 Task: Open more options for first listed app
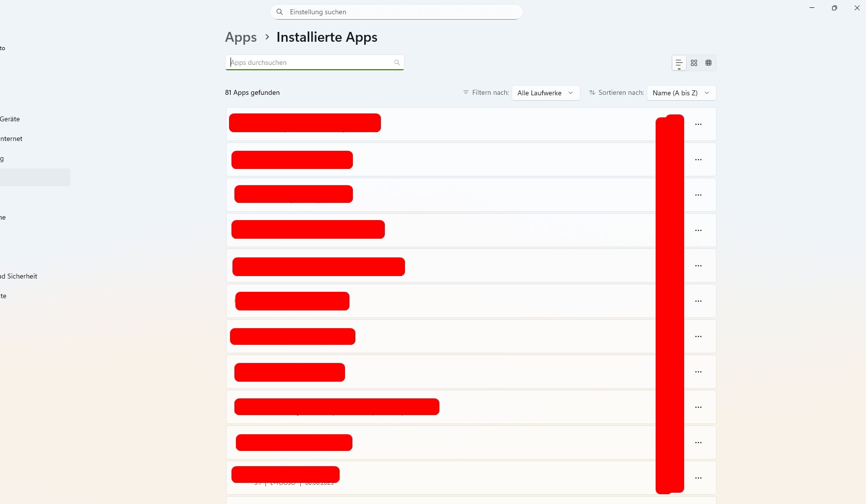[x=698, y=124]
